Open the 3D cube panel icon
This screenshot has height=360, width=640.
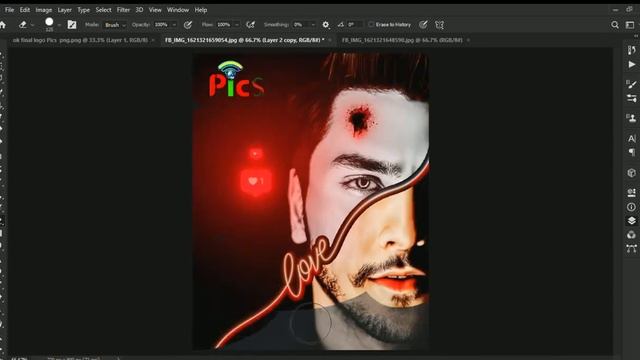631,173
